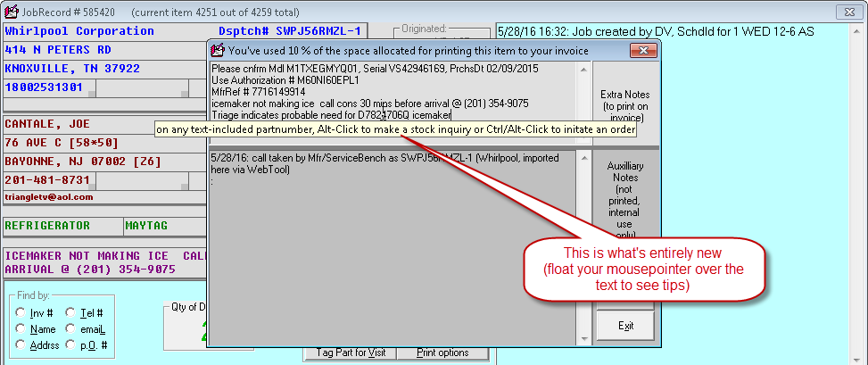Select the Addrss radio button
This screenshot has width=868, height=365.
coord(21,344)
